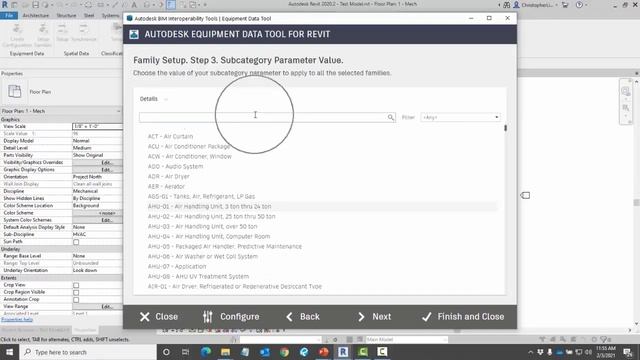Switch to the Systems ribbon tab
Image resolution: width=640 pixels, height=360 pixels.
(110, 16)
